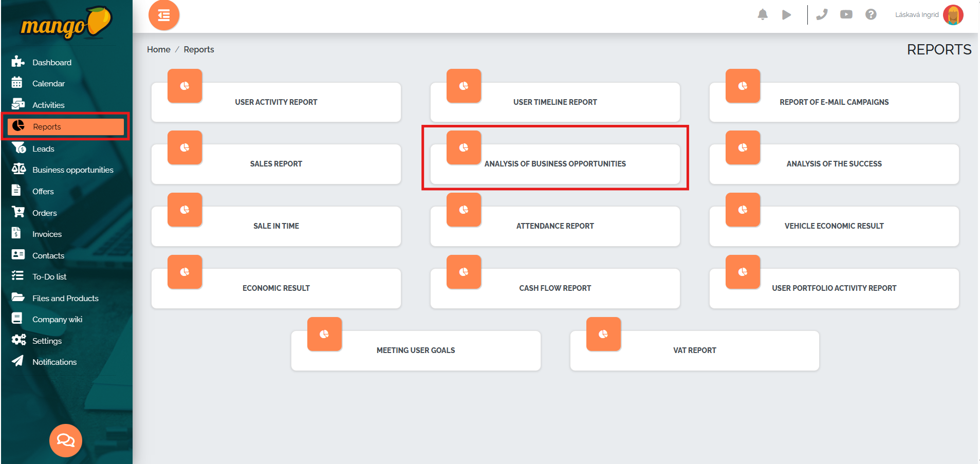Click the Home breadcrumb link

pyautogui.click(x=158, y=49)
